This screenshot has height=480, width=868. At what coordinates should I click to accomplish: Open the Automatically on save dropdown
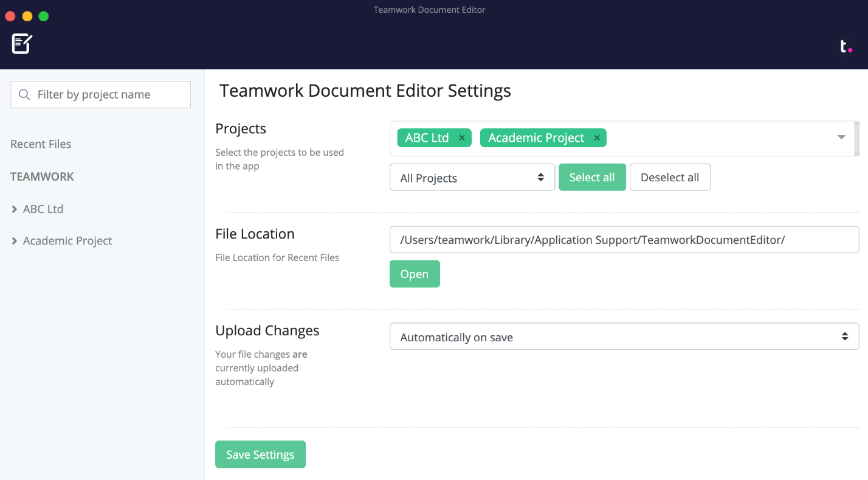tap(624, 336)
